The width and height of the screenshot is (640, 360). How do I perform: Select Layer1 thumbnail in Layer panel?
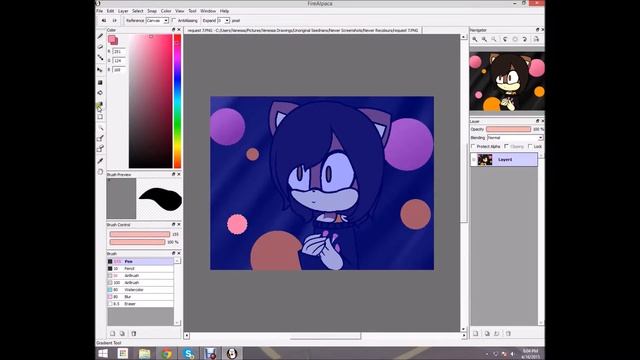(x=485, y=160)
